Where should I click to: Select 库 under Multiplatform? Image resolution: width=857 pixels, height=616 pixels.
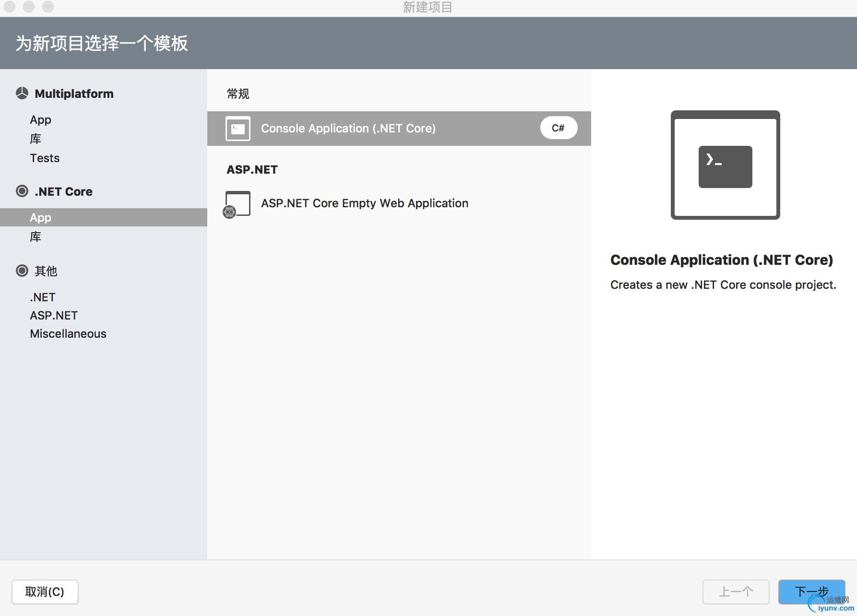[x=36, y=139]
